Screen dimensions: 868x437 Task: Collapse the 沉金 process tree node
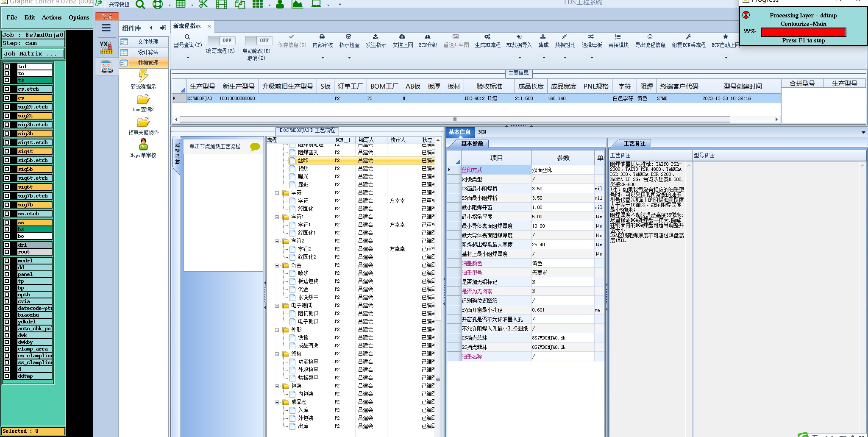[277, 265]
